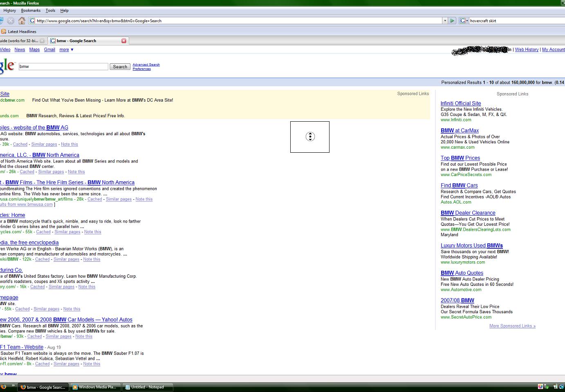Click More Sponsored Links
The width and height of the screenshot is (565, 392).
tap(512, 326)
